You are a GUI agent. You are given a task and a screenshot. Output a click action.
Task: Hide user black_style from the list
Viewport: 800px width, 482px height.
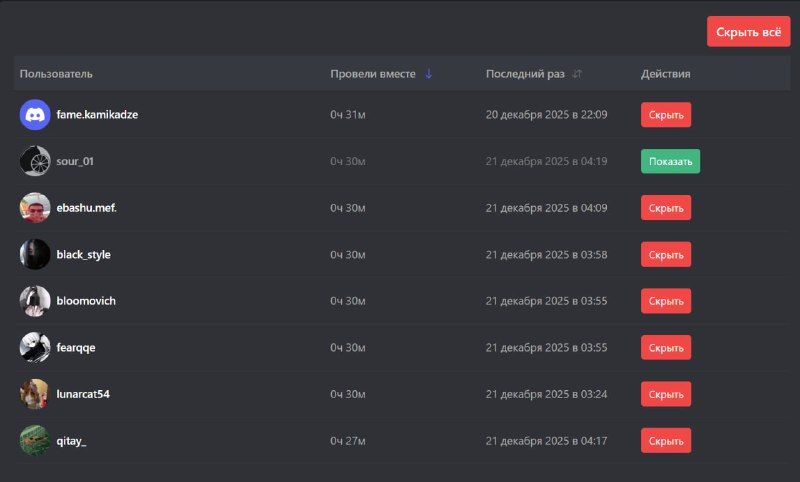pos(666,254)
